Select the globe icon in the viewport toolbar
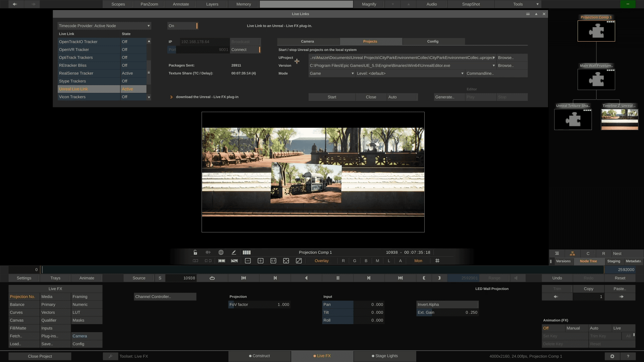The height and width of the screenshot is (362, 644). click(221, 252)
